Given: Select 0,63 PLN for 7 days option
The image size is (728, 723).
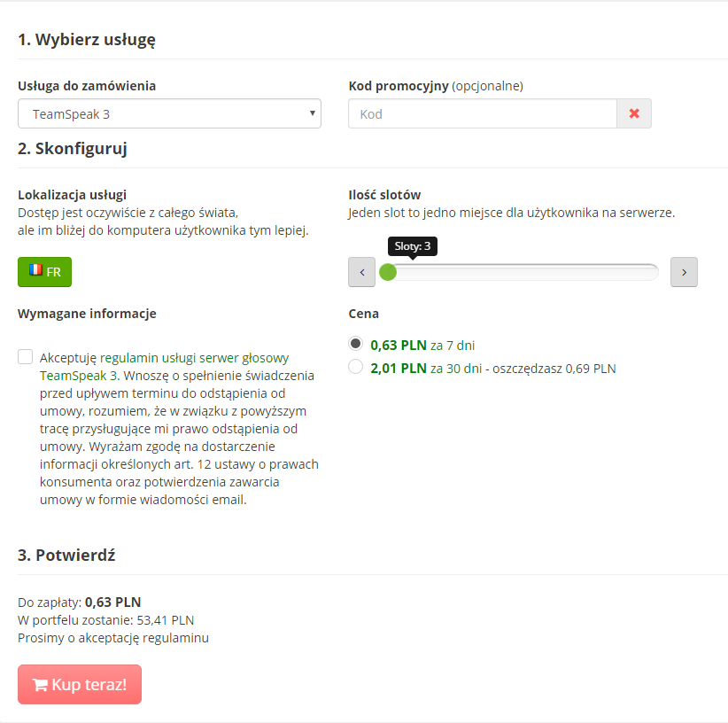Looking at the screenshot, I should pyautogui.click(x=356, y=344).
